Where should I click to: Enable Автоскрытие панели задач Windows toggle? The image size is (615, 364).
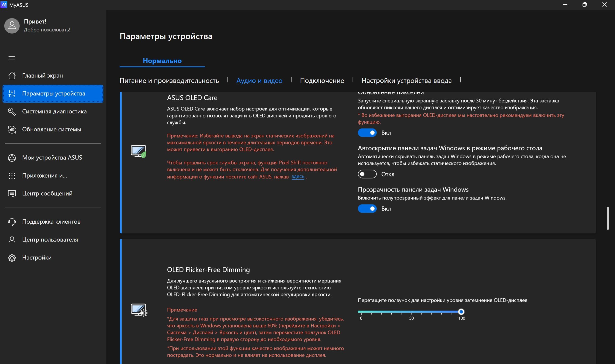click(367, 174)
